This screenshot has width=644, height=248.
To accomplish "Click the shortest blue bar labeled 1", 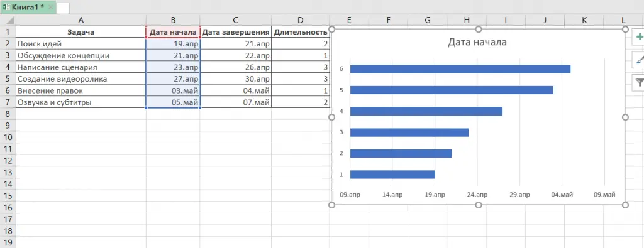I will point(392,174).
